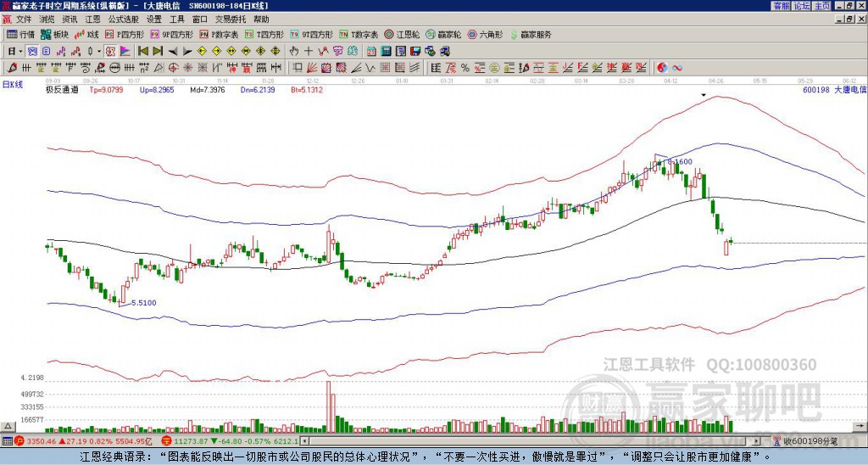Open the T四方形 time square
Viewport: 868px width, 465px height.
pos(264,34)
